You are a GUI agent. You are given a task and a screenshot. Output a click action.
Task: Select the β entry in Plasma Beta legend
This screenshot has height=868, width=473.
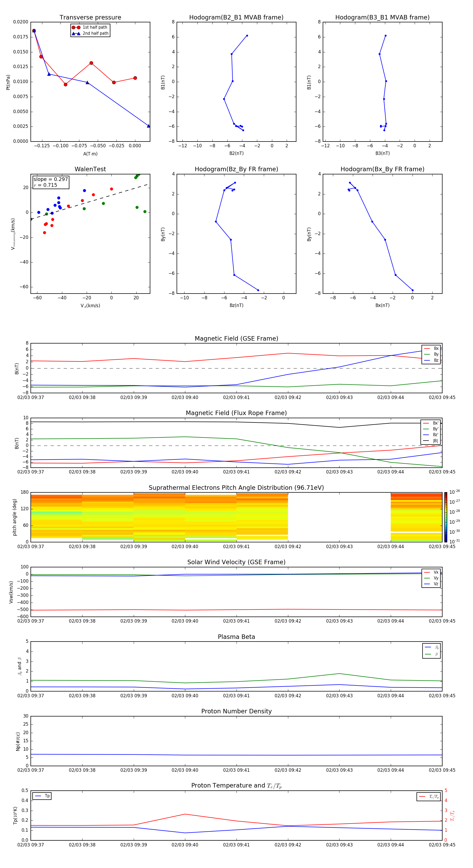click(x=431, y=654)
